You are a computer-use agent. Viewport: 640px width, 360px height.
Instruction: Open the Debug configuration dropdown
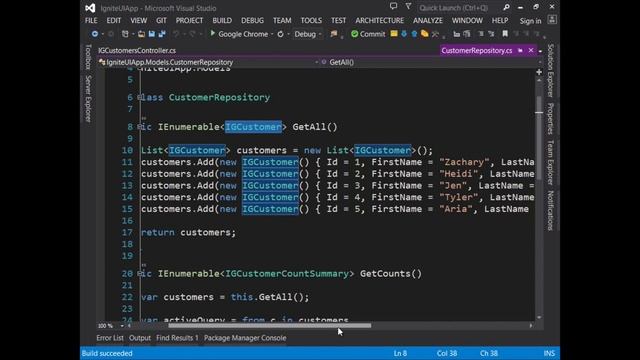[x=320, y=34]
